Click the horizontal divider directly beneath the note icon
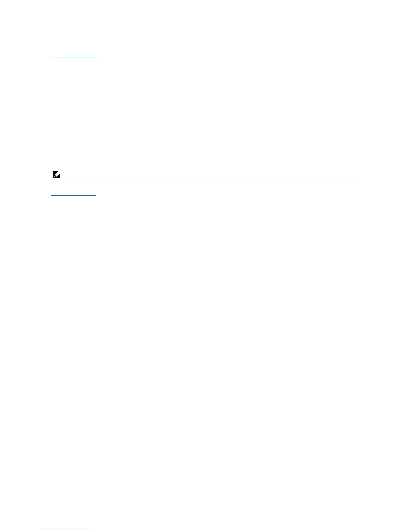 coord(205,183)
